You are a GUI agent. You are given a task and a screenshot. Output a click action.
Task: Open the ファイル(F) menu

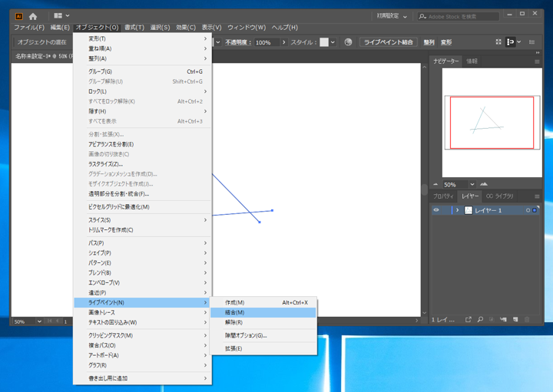[x=29, y=27]
